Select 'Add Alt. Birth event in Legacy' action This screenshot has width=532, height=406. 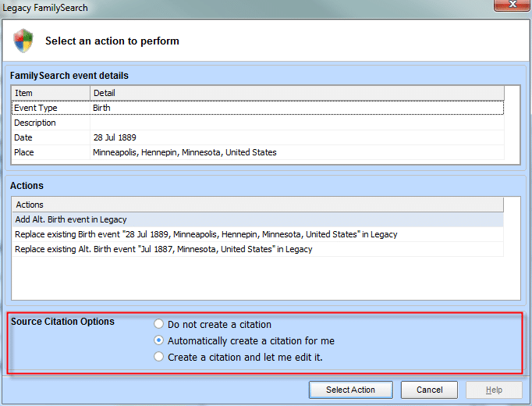pos(258,219)
